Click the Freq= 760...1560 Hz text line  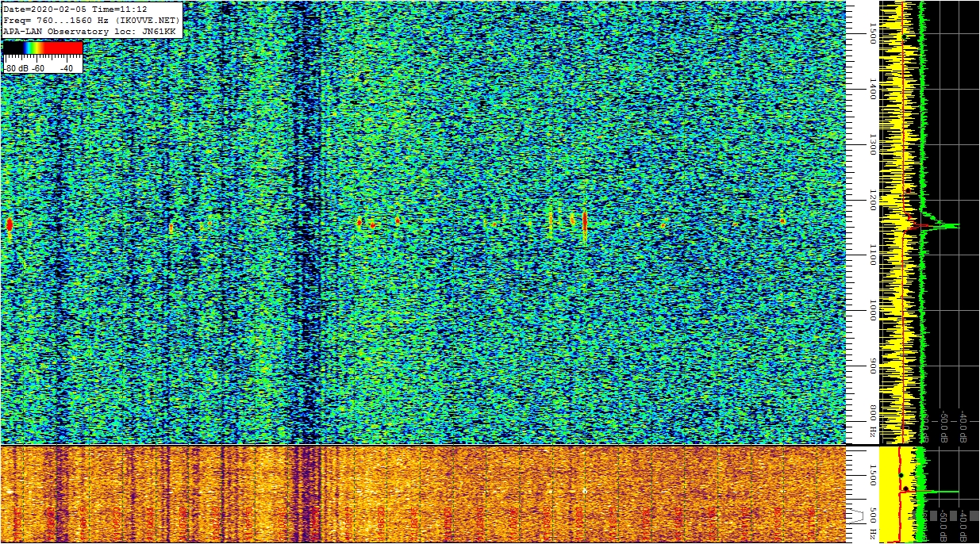pyautogui.click(x=91, y=20)
